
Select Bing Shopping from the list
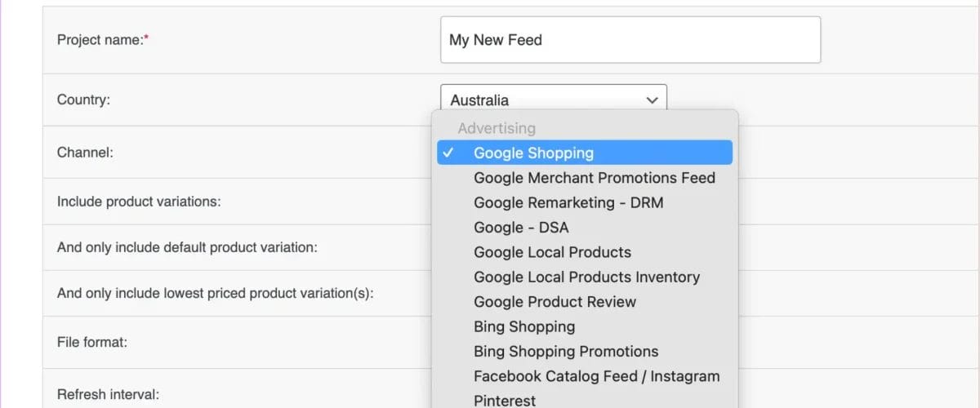click(523, 326)
